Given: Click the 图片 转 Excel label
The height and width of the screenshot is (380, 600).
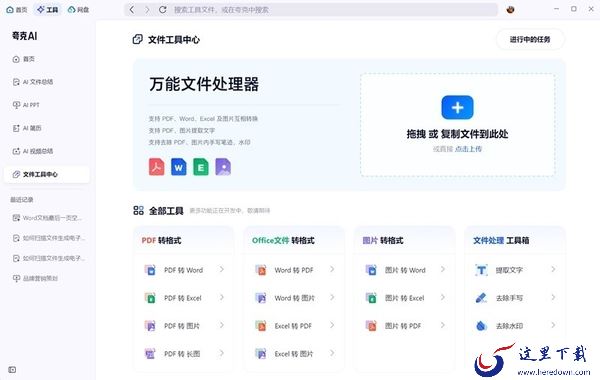Looking at the screenshot, I should (404, 298).
